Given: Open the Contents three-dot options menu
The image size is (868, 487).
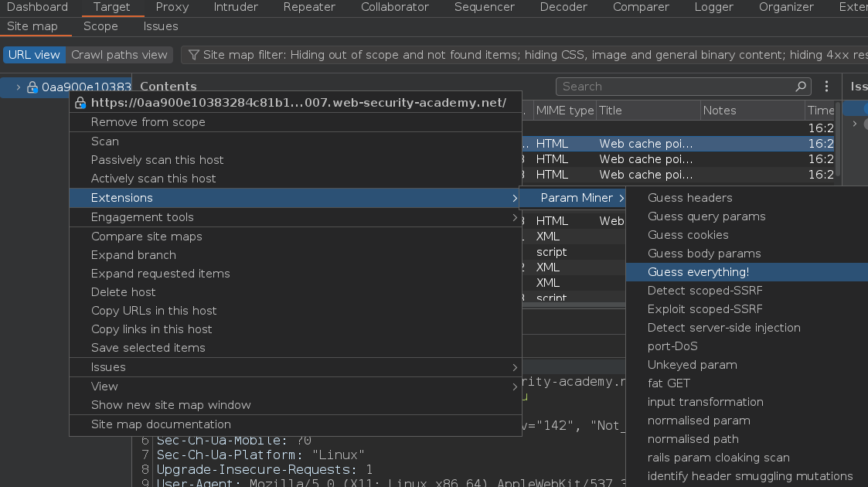Looking at the screenshot, I should 826,87.
